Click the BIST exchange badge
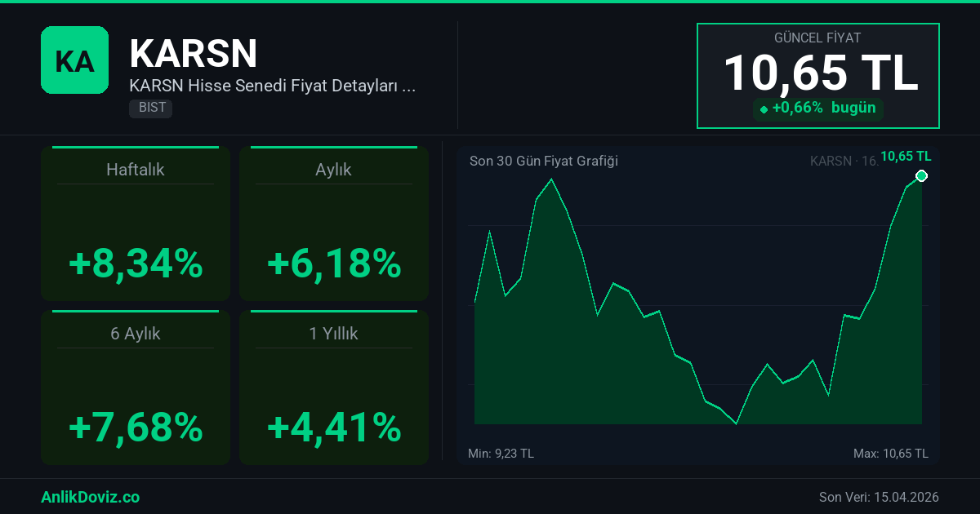This screenshot has height=514, width=980. pyautogui.click(x=150, y=109)
